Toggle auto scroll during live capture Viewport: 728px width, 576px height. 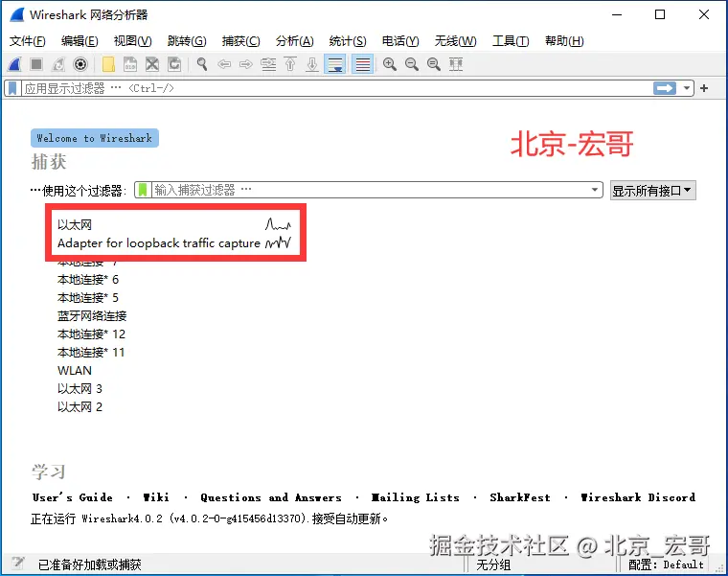pyautogui.click(x=334, y=64)
